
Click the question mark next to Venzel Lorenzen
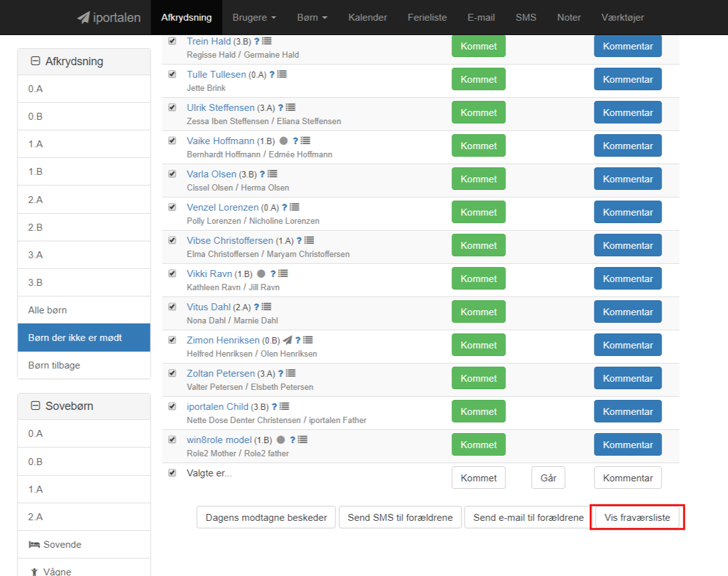285,207
